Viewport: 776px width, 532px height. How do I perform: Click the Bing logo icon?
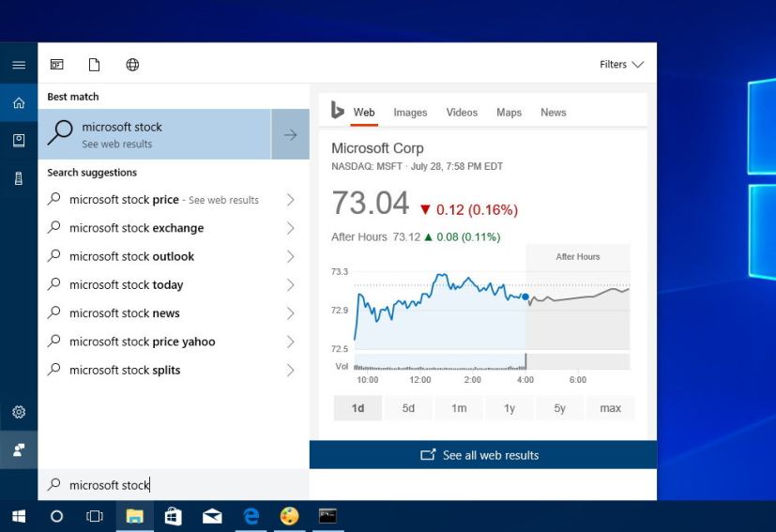337,111
